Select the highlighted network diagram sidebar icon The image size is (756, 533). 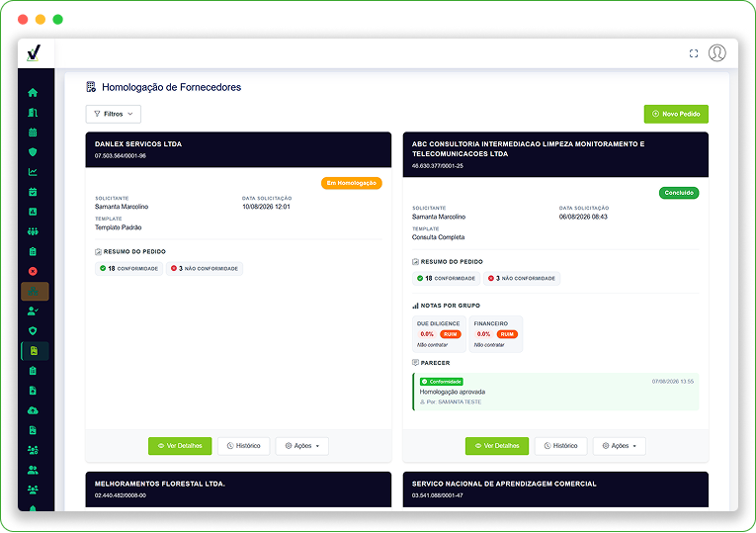click(x=35, y=292)
